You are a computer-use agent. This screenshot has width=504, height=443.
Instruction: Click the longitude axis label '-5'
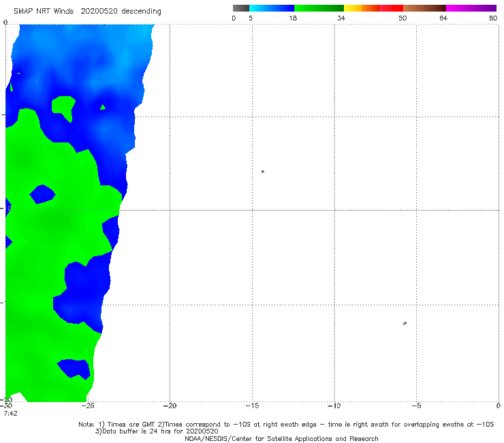tap(416, 406)
